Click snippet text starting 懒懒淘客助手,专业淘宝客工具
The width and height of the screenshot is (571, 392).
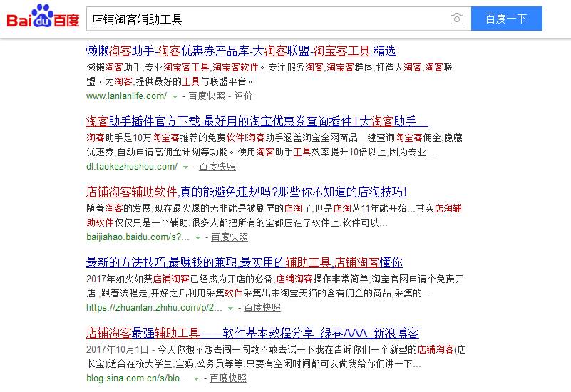269,74
